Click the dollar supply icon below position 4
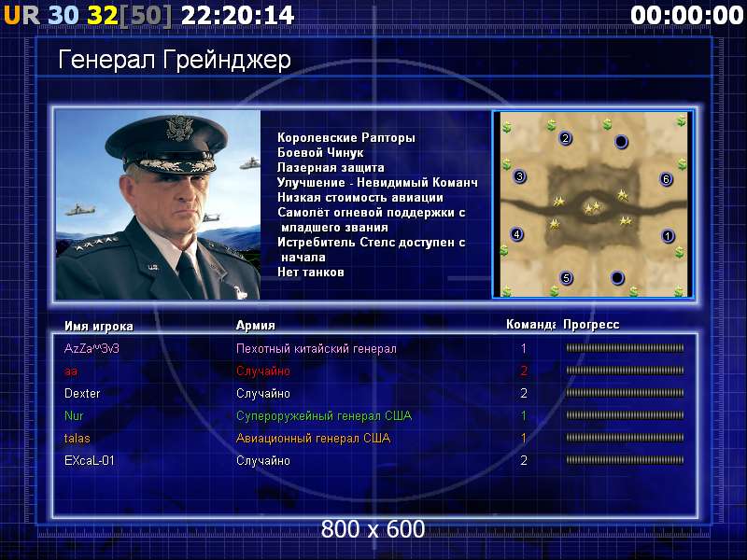747x560 pixels. click(504, 250)
